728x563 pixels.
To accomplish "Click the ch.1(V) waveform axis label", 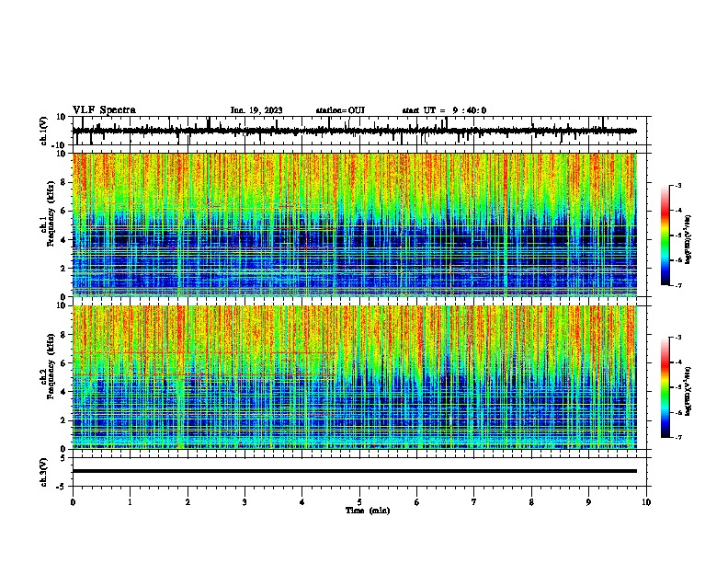I will [44, 131].
